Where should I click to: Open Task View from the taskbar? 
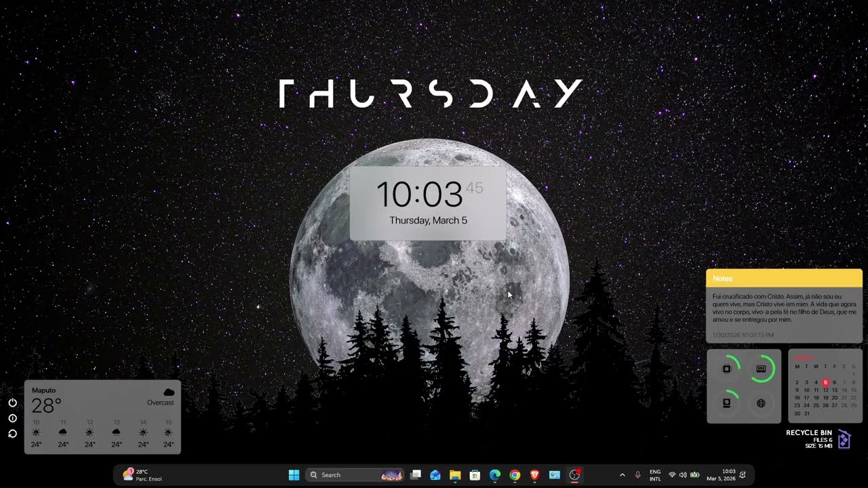point(416,475)
